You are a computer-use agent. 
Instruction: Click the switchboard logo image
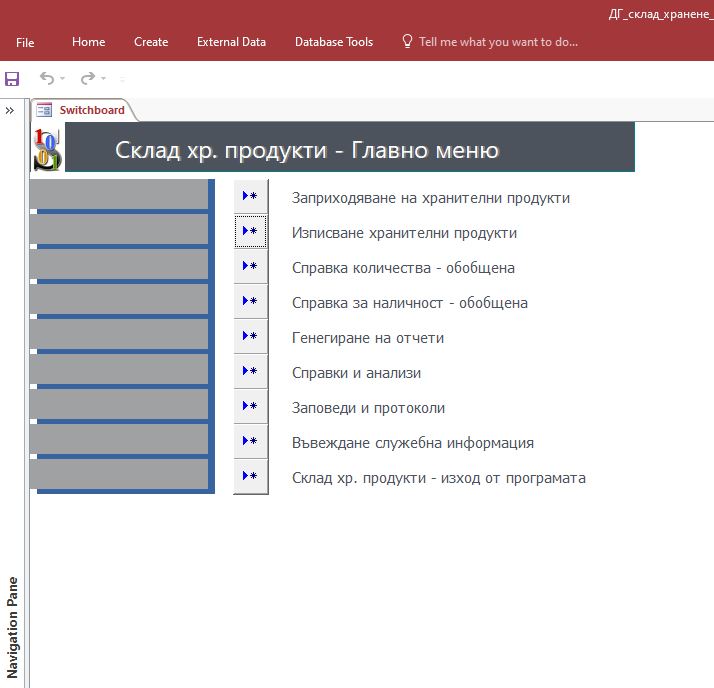tap(47, 149)
